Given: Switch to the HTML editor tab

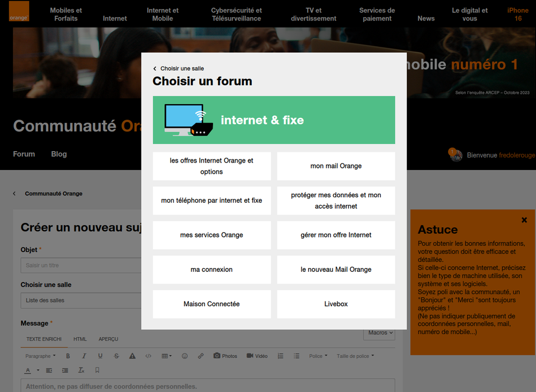Looking at the screenshot, I should pos(80,339).
